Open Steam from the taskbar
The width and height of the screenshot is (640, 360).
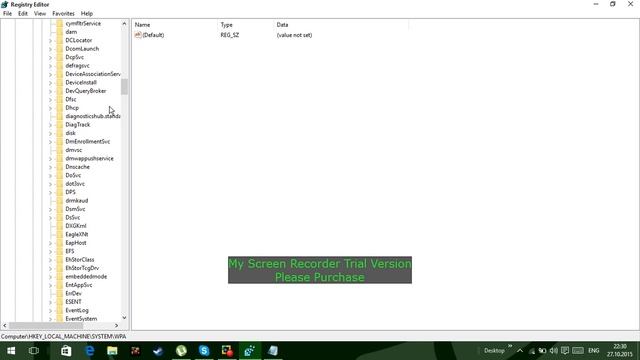(158, 351)
